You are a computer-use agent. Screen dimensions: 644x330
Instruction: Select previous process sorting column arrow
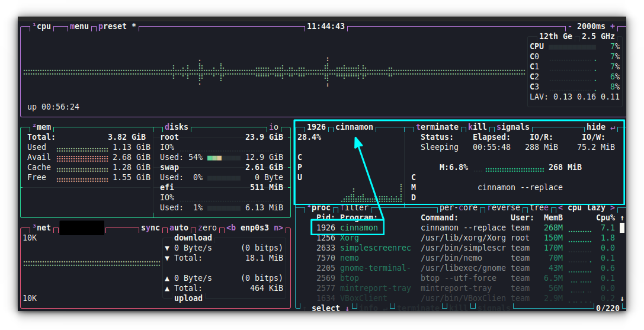[560, 208]
